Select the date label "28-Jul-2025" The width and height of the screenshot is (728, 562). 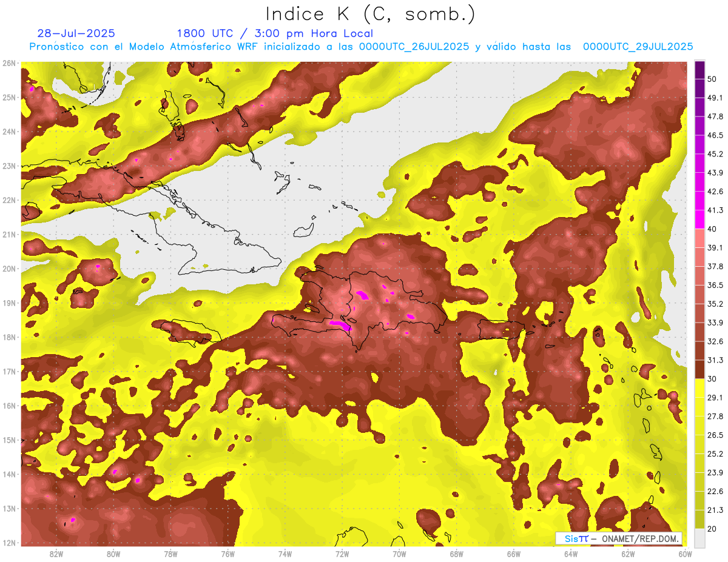pyautogui.click(x=76, y=33)
